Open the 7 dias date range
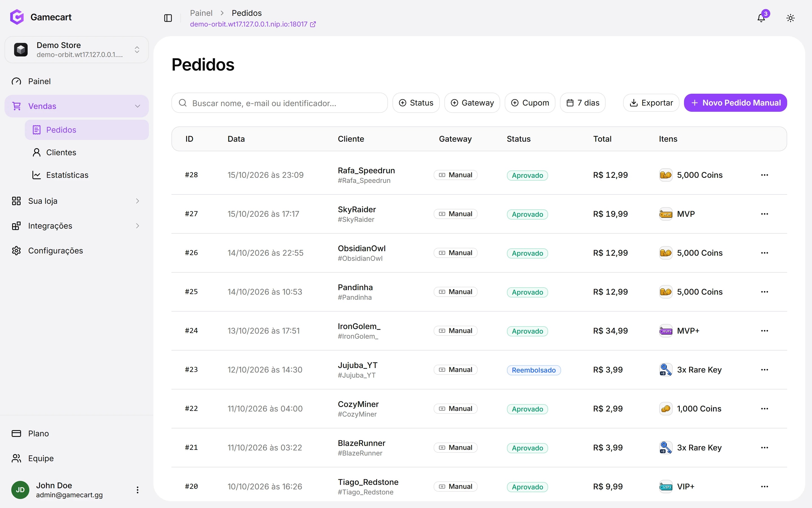The width and height of the screenshot is (812, 508). tap(582, 103)
